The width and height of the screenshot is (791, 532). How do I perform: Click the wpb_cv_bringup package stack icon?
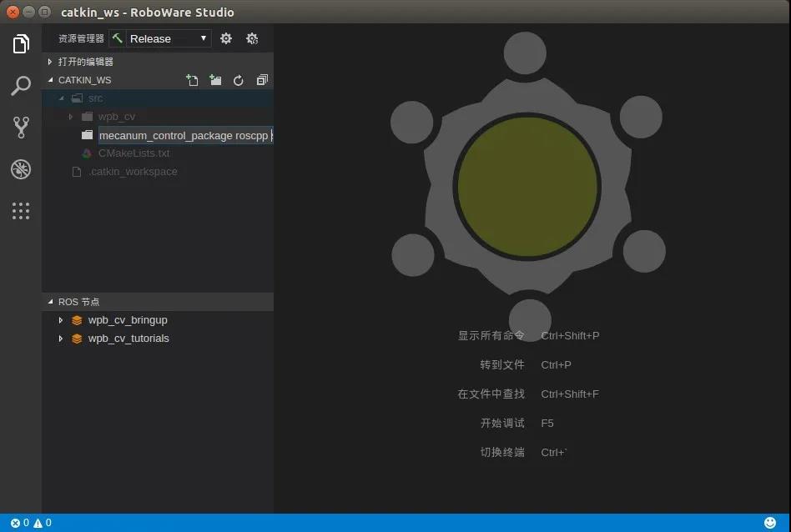(77, 320)
